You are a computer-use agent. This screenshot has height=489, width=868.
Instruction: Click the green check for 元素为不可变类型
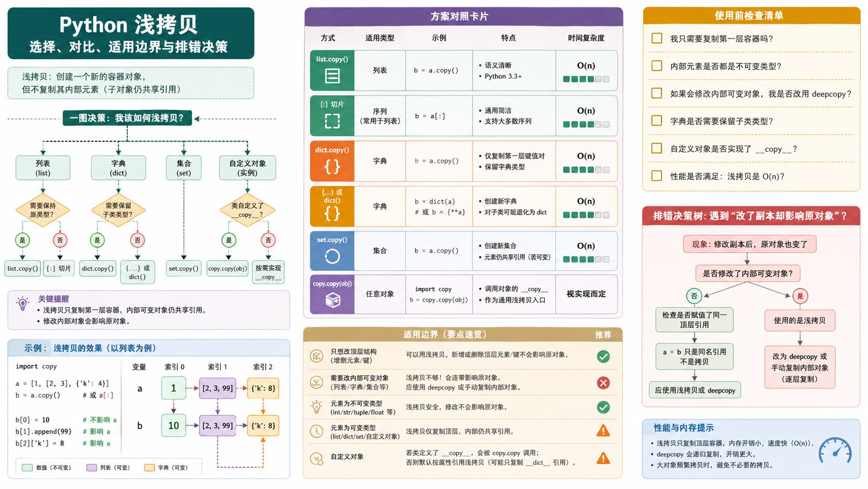click(603, 407)
